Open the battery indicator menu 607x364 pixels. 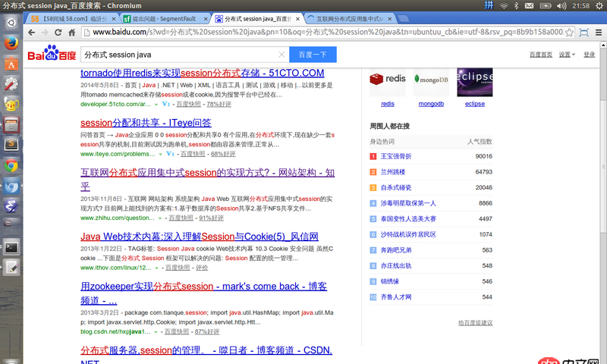tap(546, 6)
